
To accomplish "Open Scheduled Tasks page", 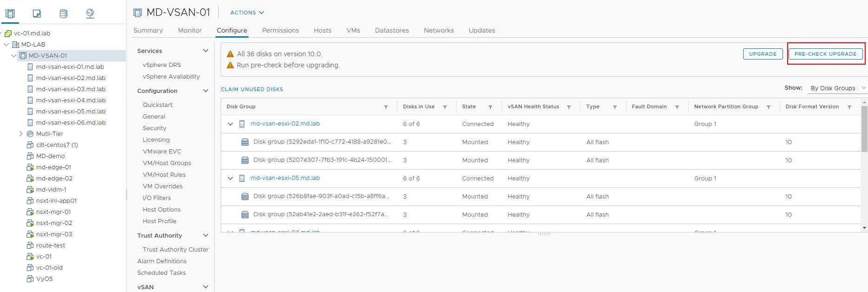I will click(x=162, y=273).
